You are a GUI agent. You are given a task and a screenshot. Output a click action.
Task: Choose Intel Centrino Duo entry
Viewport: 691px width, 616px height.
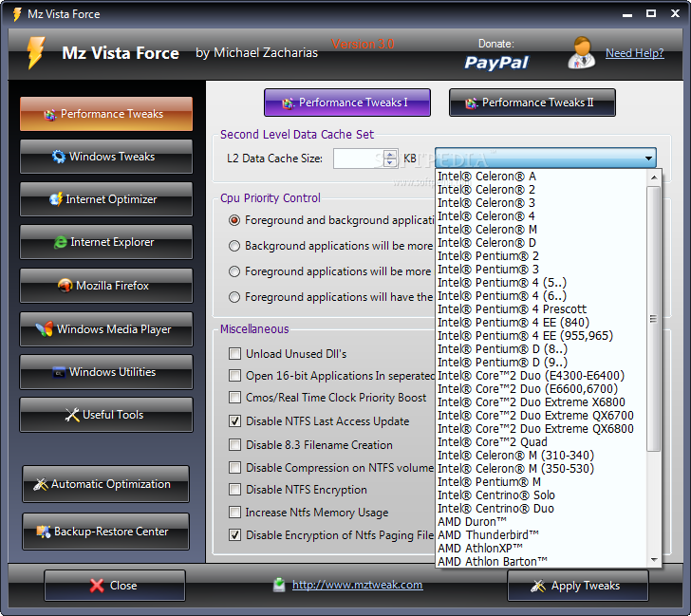[541, 509]
